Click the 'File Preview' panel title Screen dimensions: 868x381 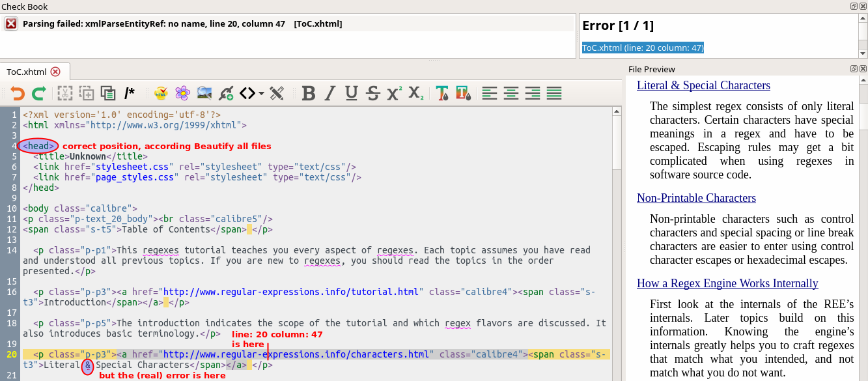[x=652, y=69]
